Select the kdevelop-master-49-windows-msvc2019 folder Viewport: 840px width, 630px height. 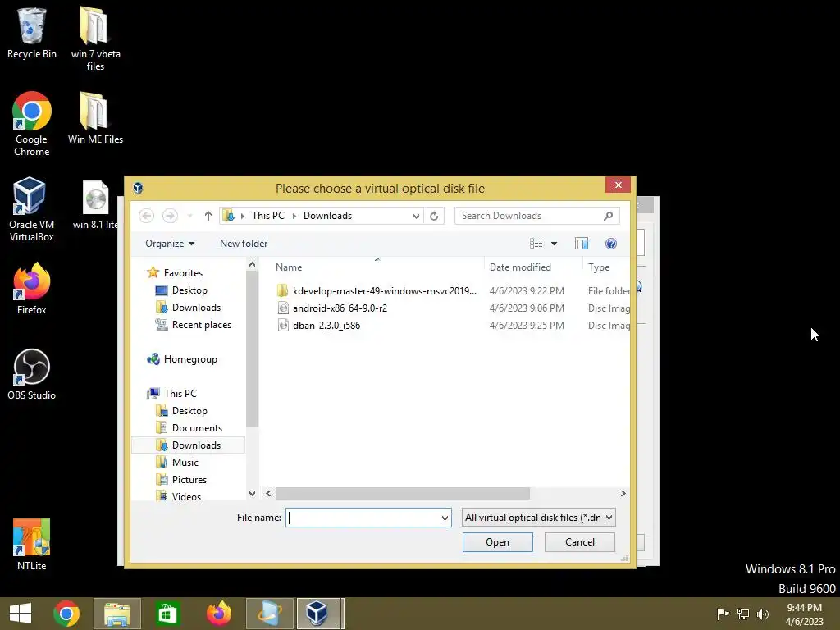tap(377, 291)
